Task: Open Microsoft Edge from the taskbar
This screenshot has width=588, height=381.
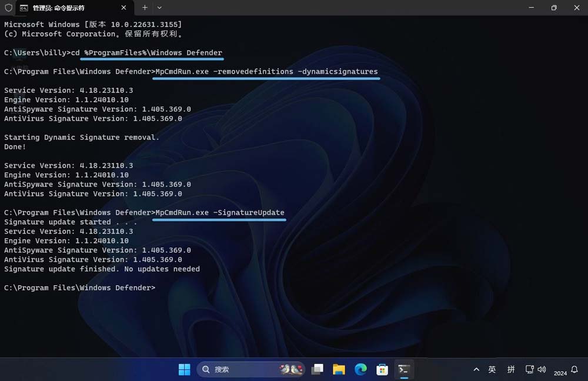Action: [x=360, y=369]
